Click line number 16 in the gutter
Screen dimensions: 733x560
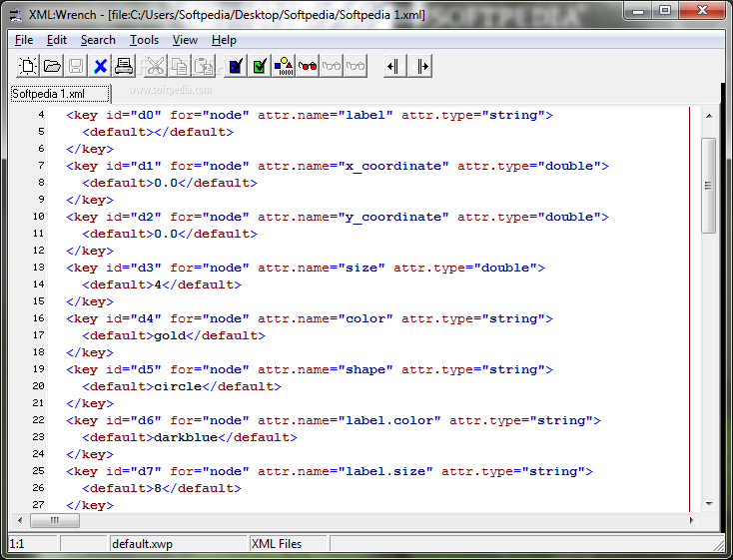(x=39, y=318)
